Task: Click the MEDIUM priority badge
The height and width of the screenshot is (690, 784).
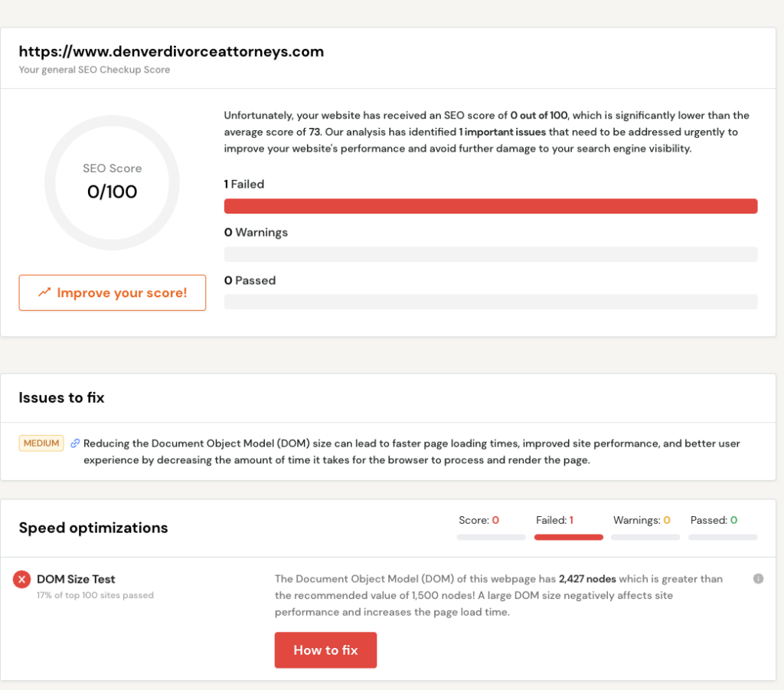Action: tap(41, 443)
